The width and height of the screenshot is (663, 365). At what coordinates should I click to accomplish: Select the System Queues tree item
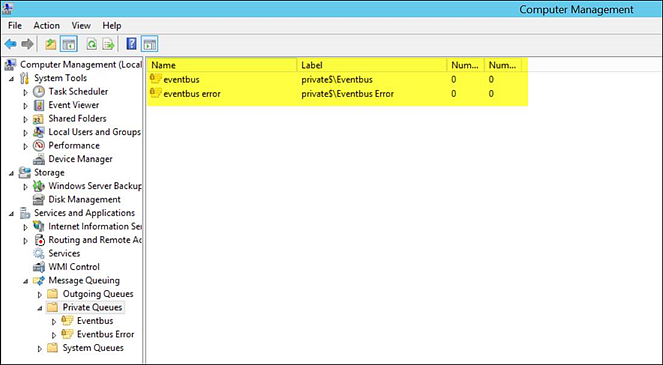point(93,348)
